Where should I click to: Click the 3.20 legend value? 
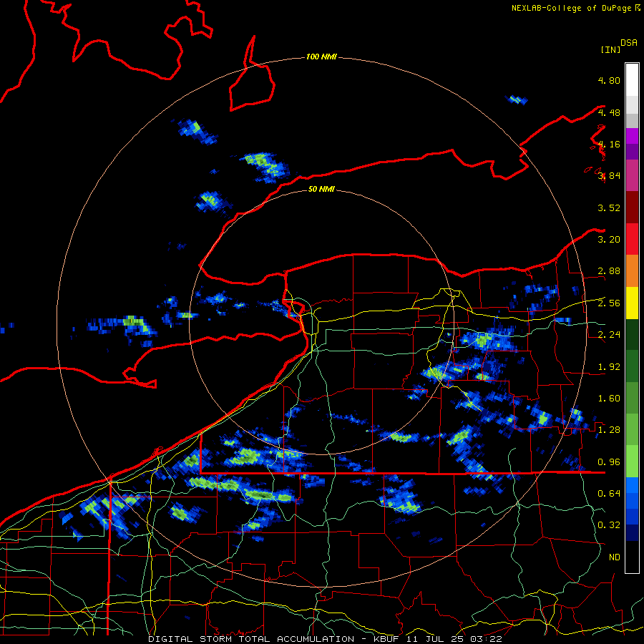point(609,239)
